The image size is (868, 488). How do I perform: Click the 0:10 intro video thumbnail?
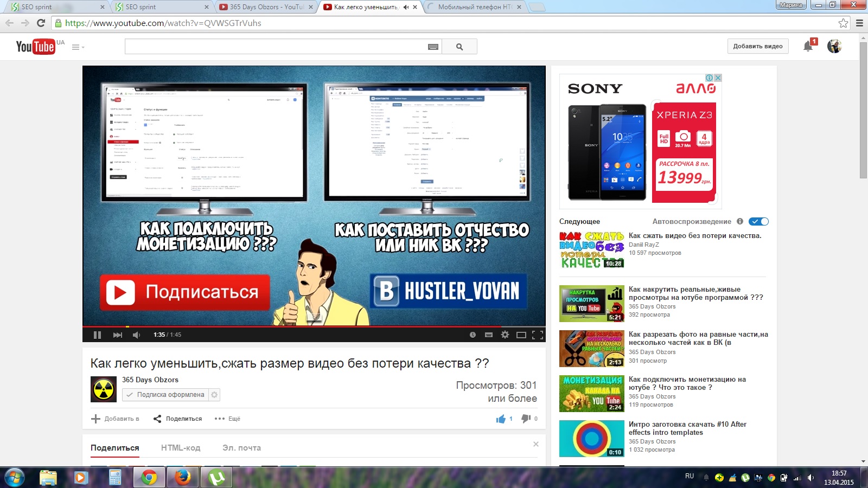[592, 439]
